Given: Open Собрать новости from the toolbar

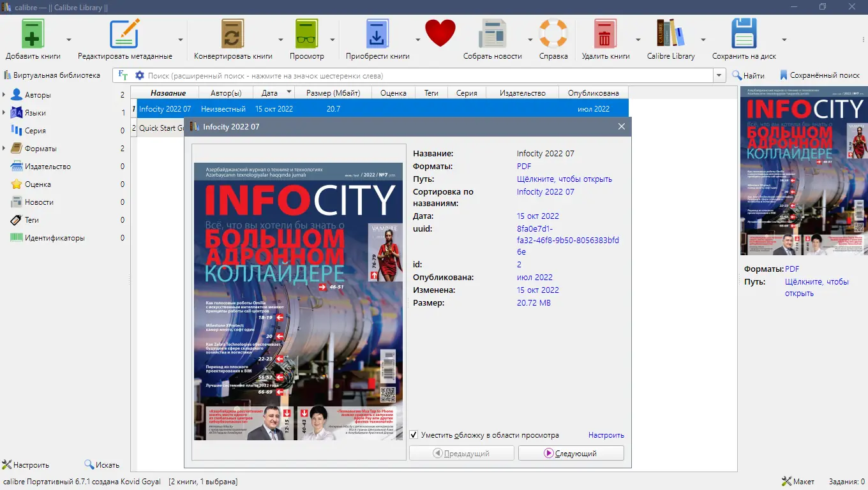Looking at the screenshot, I should click(493, 33).
